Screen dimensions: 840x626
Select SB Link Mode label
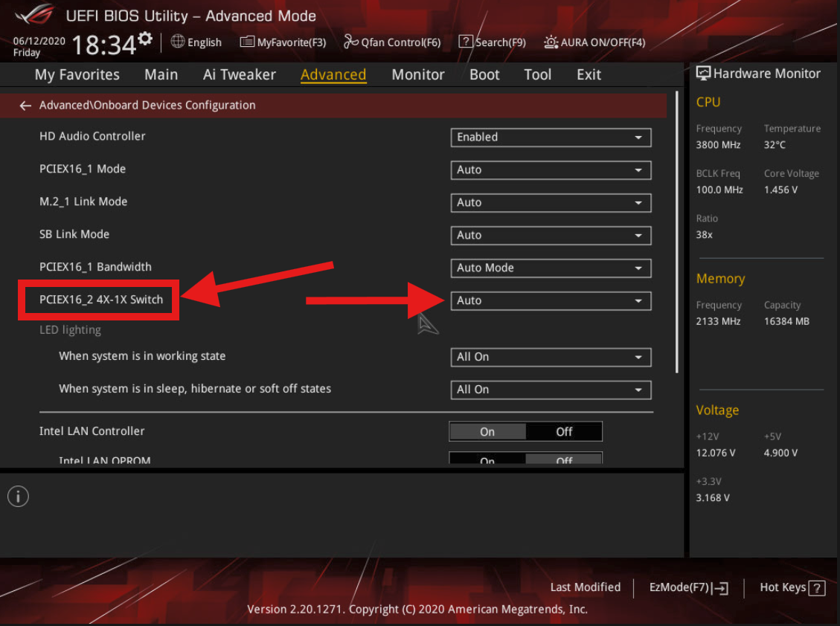(74, 234)
